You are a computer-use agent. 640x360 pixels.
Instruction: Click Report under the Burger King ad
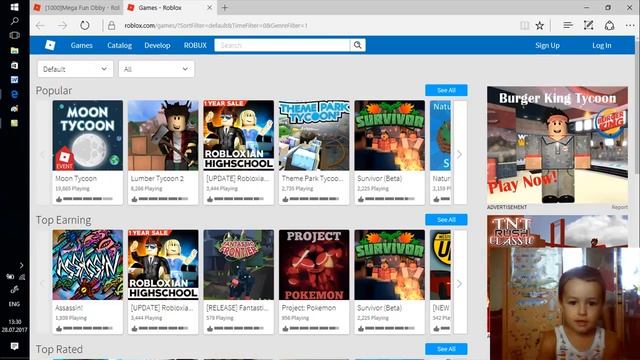click(x=619, y=207)
